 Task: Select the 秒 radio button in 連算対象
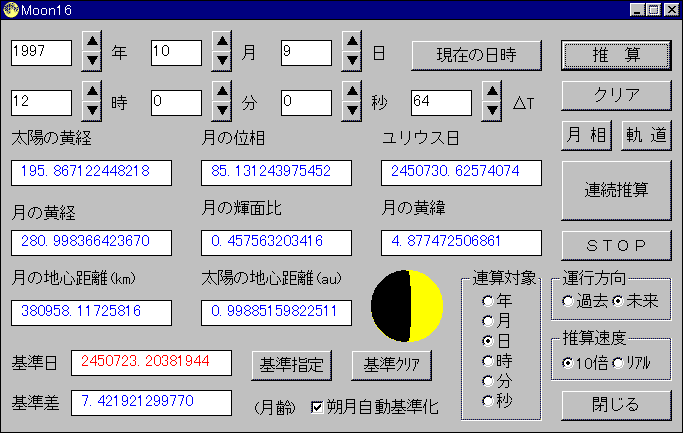[488, 400]
